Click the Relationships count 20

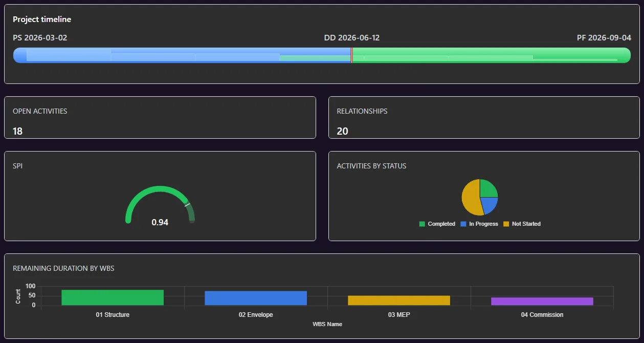pos(342,131)
